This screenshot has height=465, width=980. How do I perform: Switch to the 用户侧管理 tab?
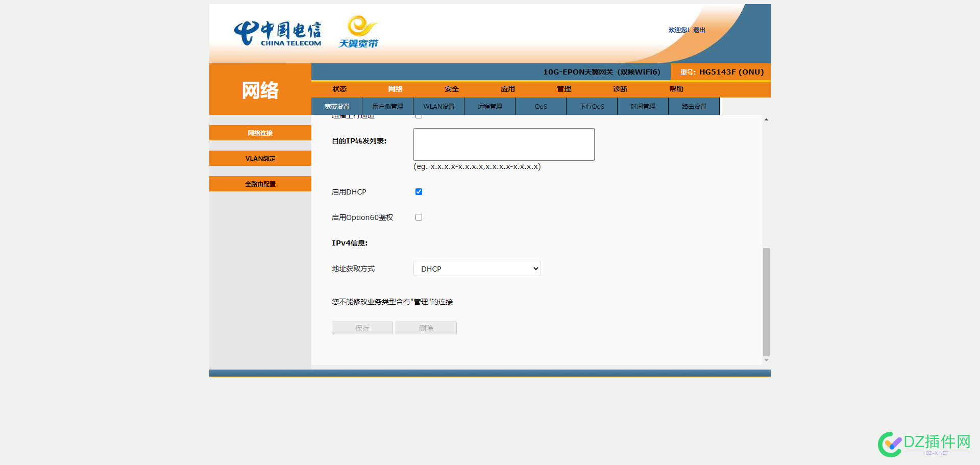[x=388, y=106]
